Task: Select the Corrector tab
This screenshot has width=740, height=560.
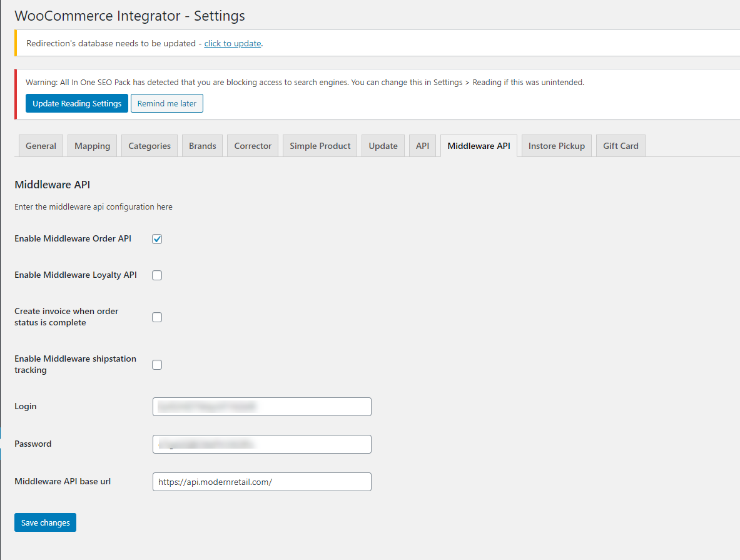Action: click(253, 146)
